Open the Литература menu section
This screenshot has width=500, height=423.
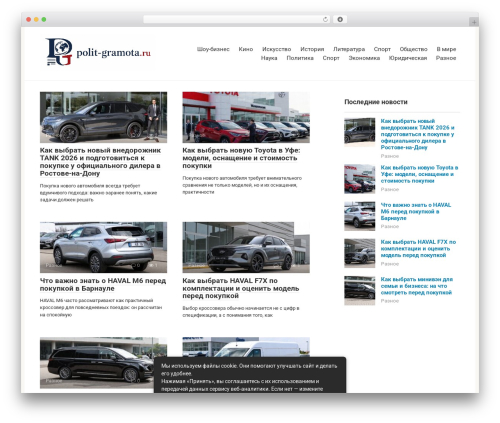[349, 49]
